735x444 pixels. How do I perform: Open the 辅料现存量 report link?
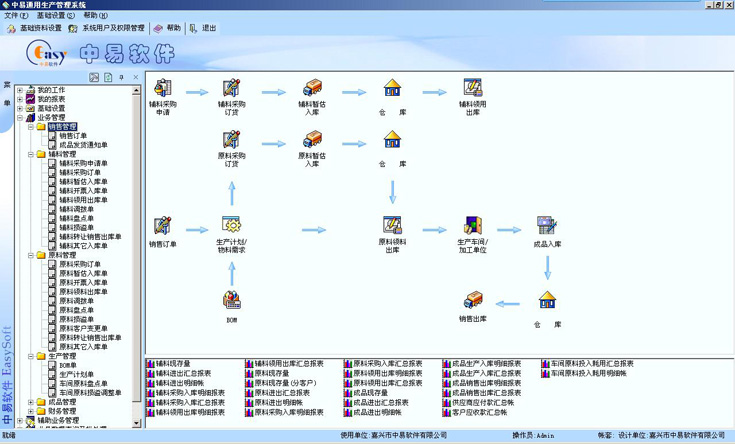coord(173,364)
